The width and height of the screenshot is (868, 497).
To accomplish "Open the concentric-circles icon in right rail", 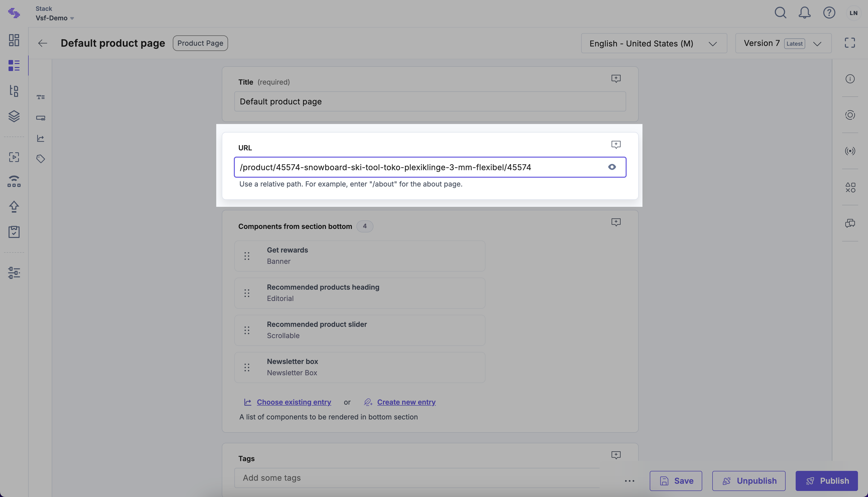I will (x=850, y=115).
